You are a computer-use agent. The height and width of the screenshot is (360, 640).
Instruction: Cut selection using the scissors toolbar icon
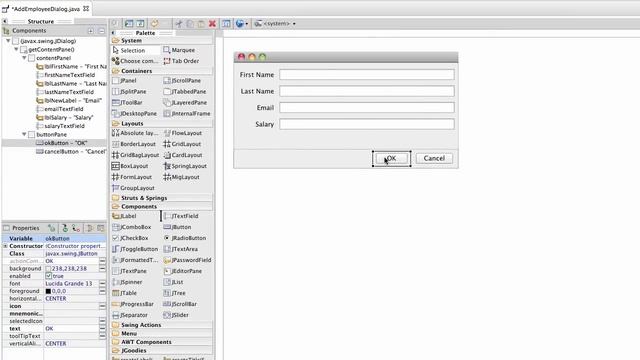pyautogui.click(x=179, y=24)
